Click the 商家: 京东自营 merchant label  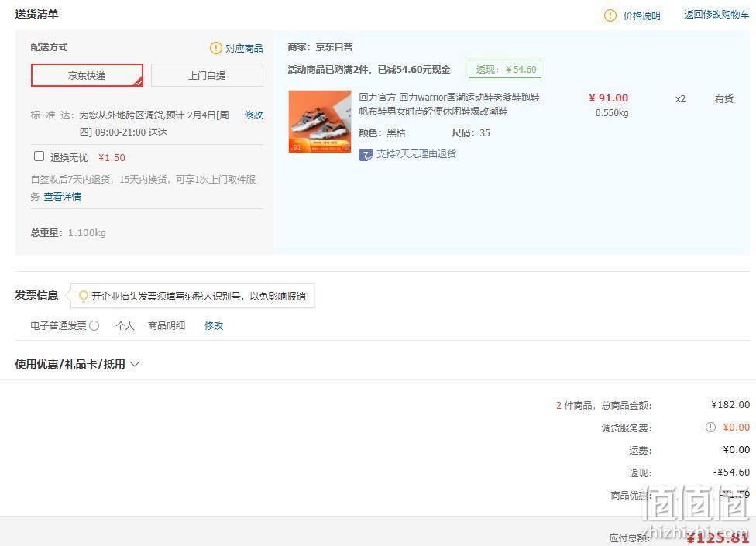(x=320, y=46)
